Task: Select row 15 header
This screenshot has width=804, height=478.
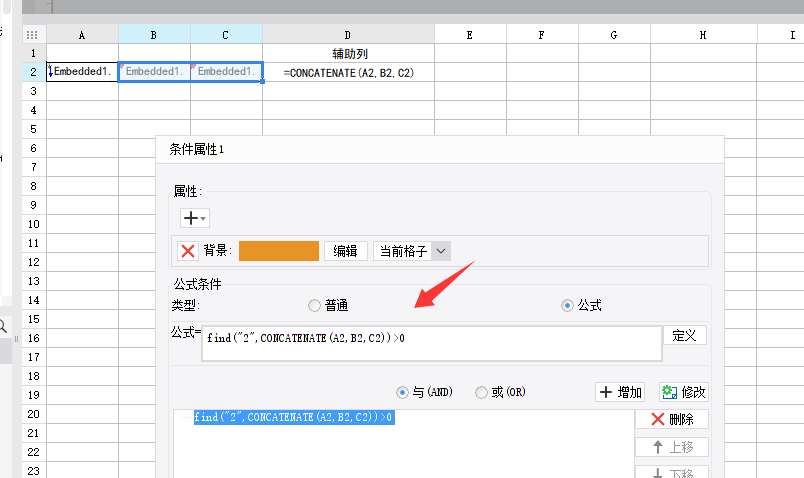Action: pos(34,319)
